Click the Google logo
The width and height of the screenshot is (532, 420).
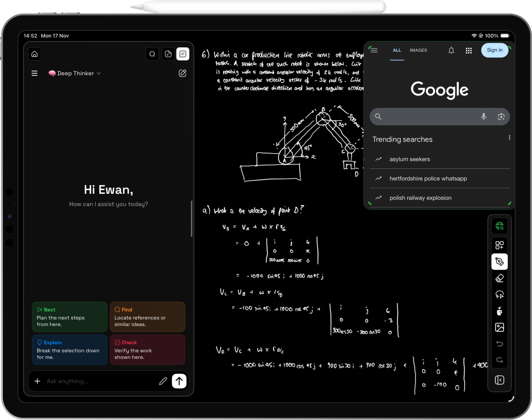(x=439, y=90)
